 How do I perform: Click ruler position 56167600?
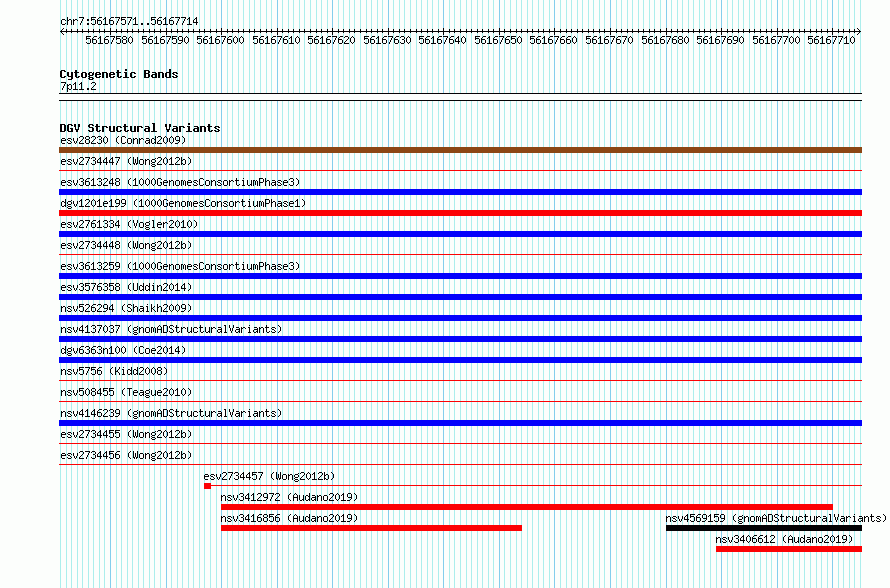pos(220,40)
